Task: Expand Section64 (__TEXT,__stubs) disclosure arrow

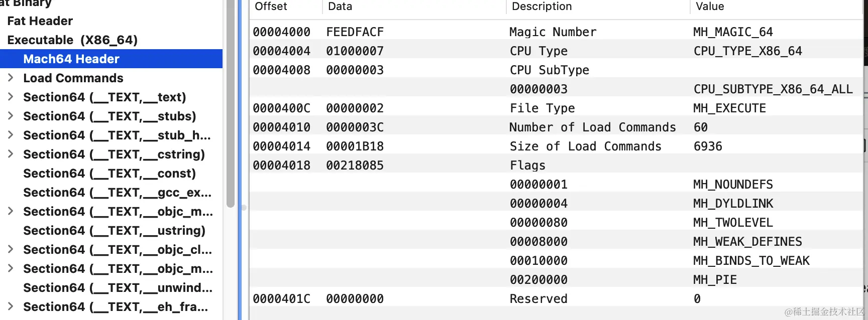Action: (11, 116)
